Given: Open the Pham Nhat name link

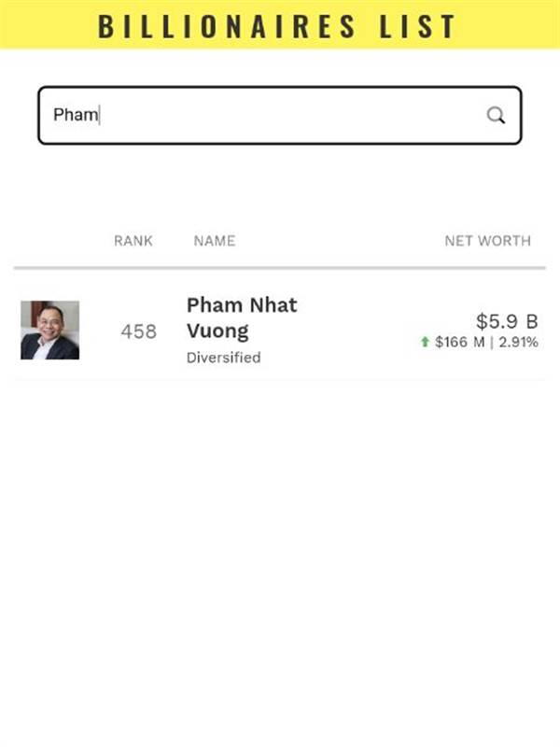Looking at the screenshot, I should [x=242, y=305].
